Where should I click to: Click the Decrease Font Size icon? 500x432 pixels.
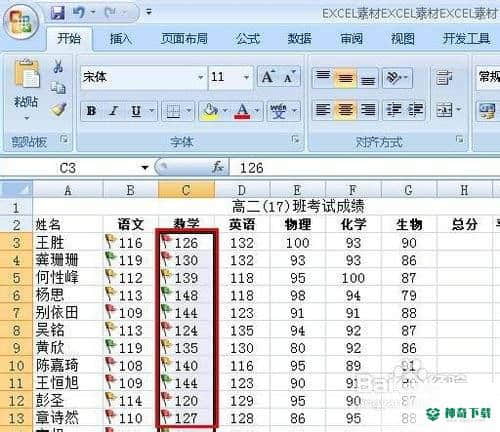(289, 77)
